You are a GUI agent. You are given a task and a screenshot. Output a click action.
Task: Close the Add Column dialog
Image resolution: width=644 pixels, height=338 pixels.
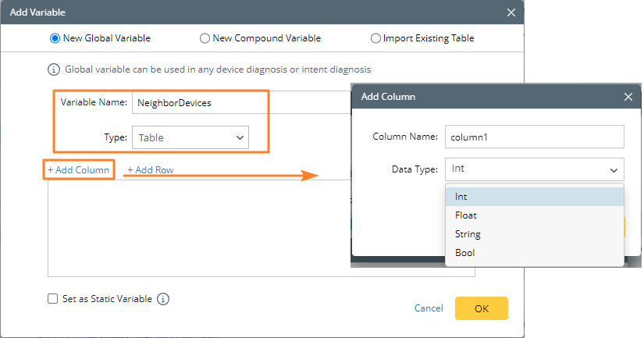coord(628,97)
